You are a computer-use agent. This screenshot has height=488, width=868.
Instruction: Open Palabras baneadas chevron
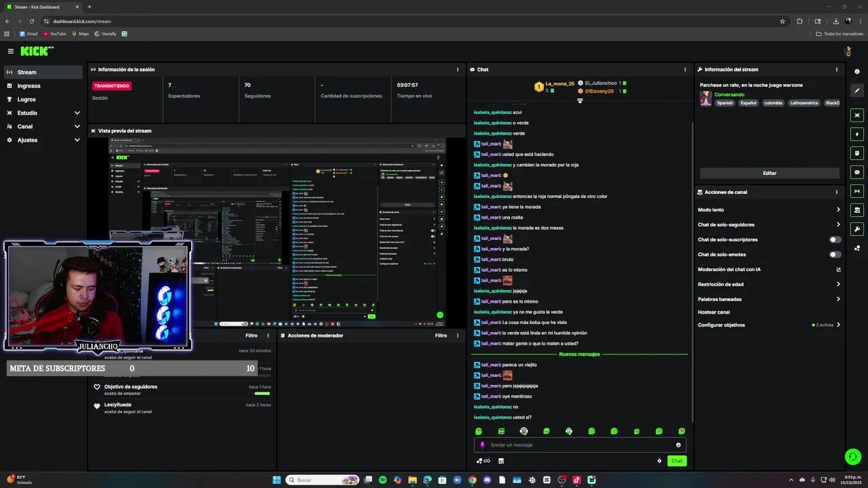pos(838,299)
